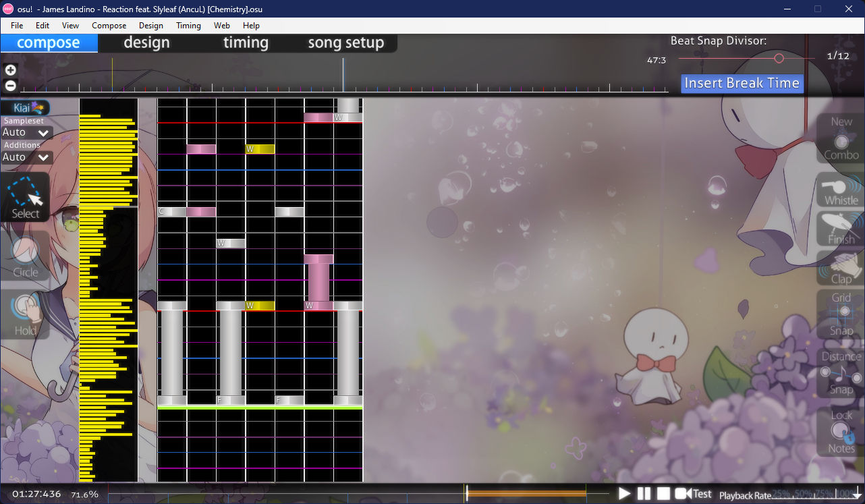
Task: Toggle Grid Snap
Action: tap(841, 314)
